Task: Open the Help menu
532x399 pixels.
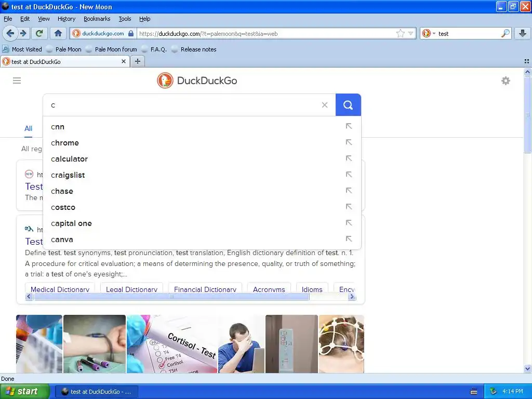Action: pyautogui.click(x=144, y=19)
